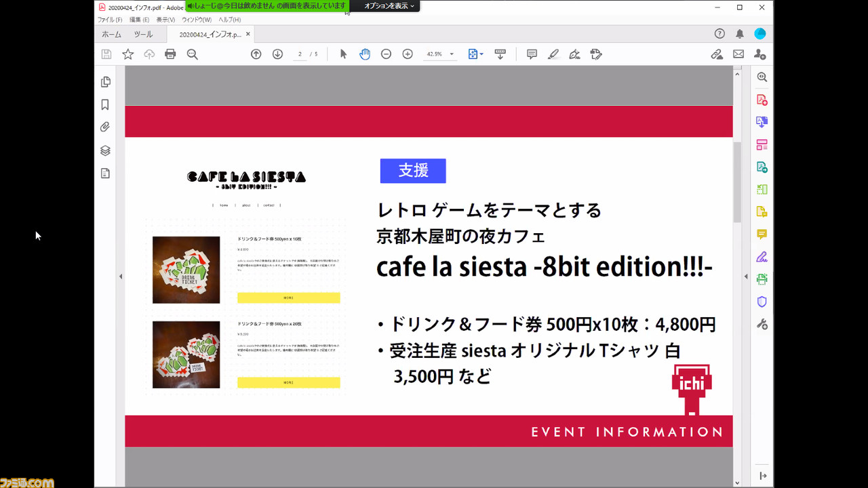Open the Create PDF tool in right pane
The width and height of the screenshot is (868, 488).
pos(762,100)
